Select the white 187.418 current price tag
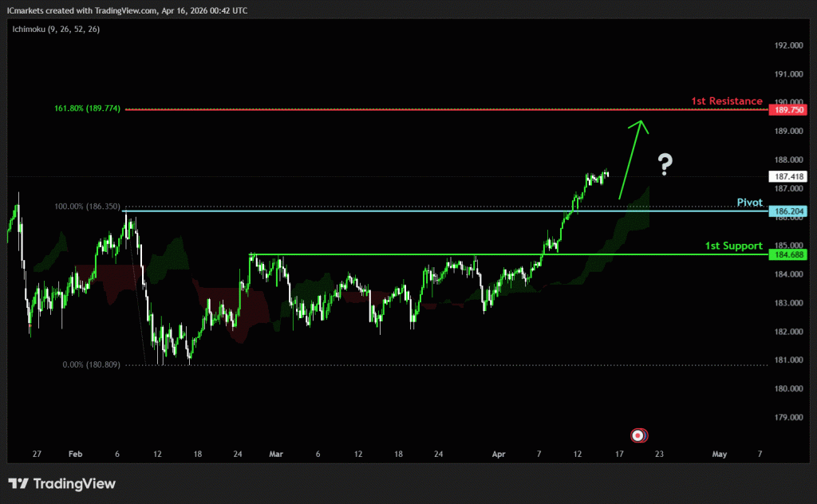Screen dimensions: 817x504 pyautogui.click(x=787, y=176)
